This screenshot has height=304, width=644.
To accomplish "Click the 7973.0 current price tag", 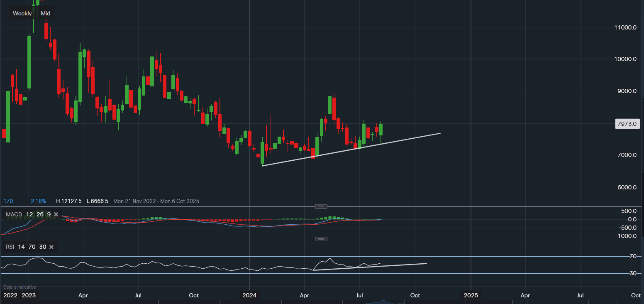I will (627, 124).
